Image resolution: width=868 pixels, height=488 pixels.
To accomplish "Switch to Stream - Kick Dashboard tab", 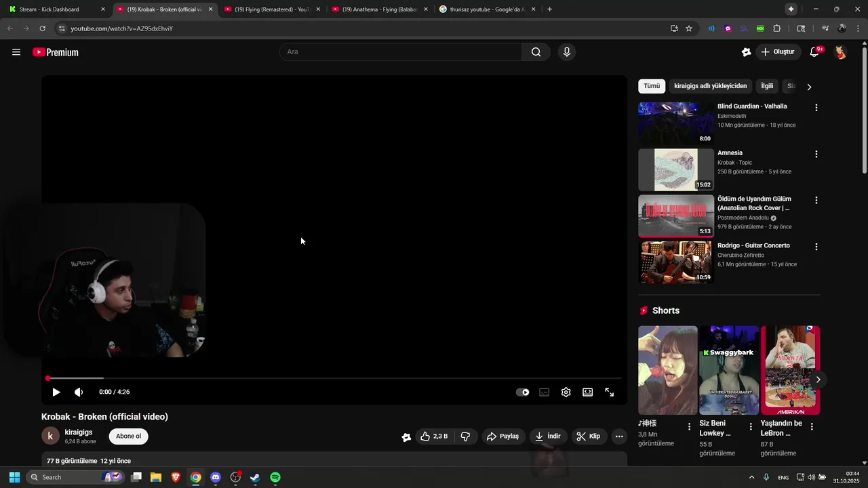I will [x=57, y=9].
